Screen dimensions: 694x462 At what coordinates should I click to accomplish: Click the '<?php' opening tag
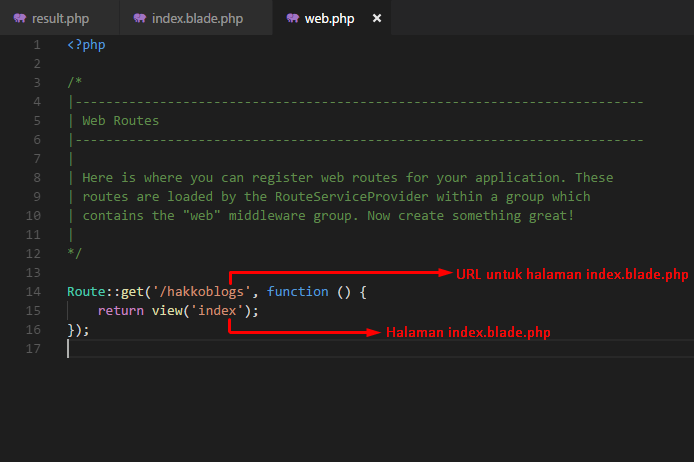(x=86, y=45)
